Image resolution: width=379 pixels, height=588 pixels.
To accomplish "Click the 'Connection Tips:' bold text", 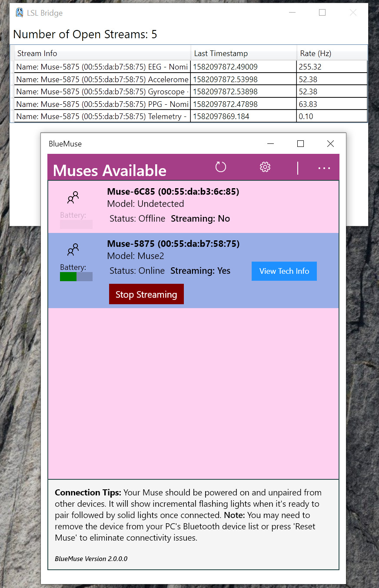I will [x=88, y=493].
